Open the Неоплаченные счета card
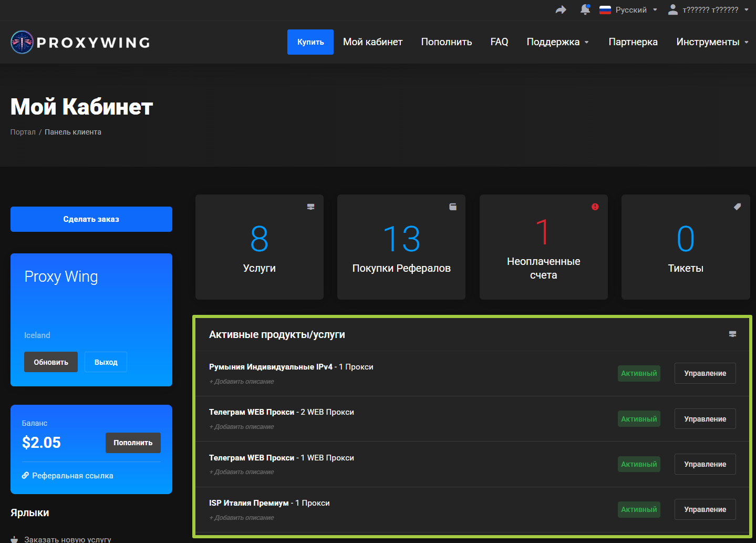756x543 pixels. (544, 247)
